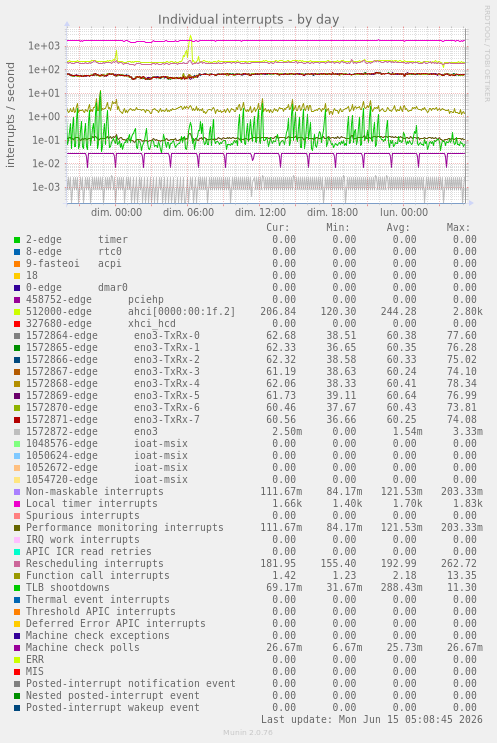Click the 'eno3-TxRx-0' legend label
497x743 pixels.
point(167,336)
